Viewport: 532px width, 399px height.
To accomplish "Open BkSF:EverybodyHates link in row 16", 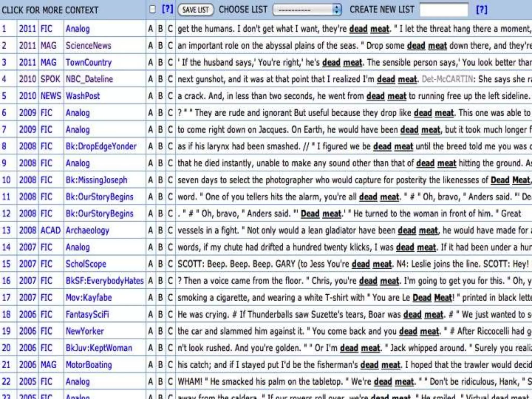I will [105, 281].
